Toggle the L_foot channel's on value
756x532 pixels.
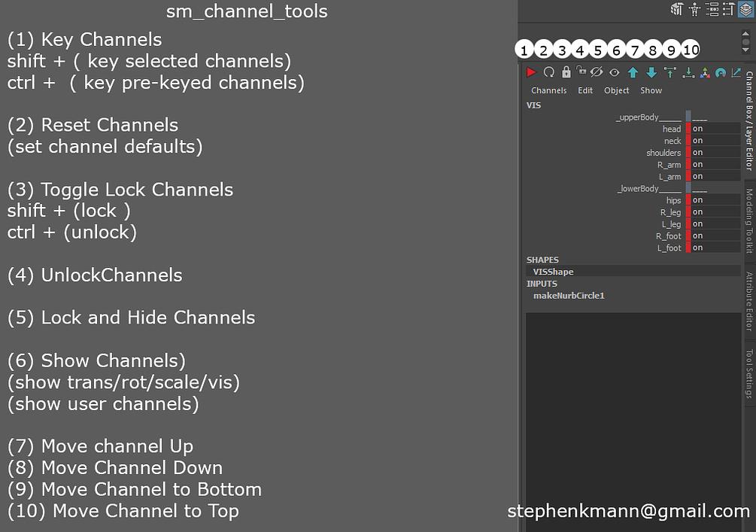click(x=698, y=248)
